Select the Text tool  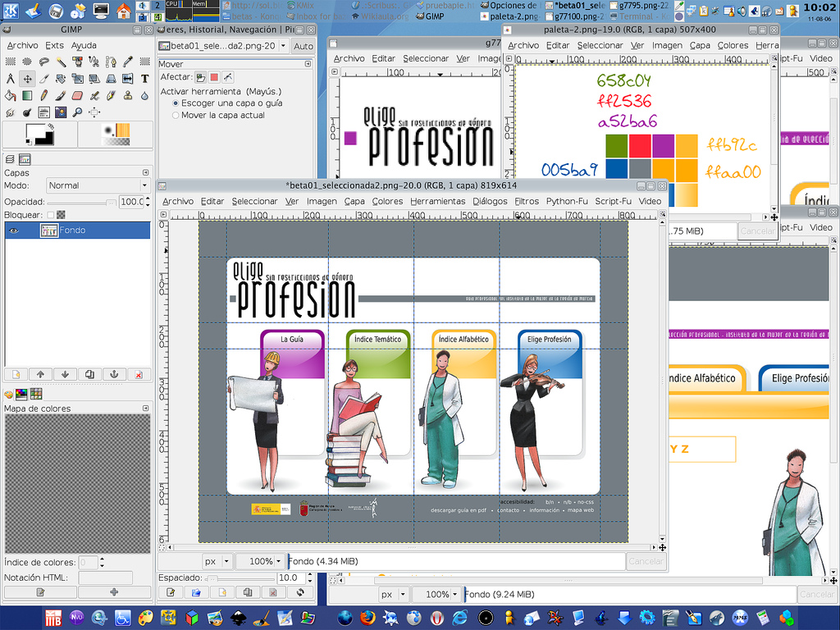(144, 79)
